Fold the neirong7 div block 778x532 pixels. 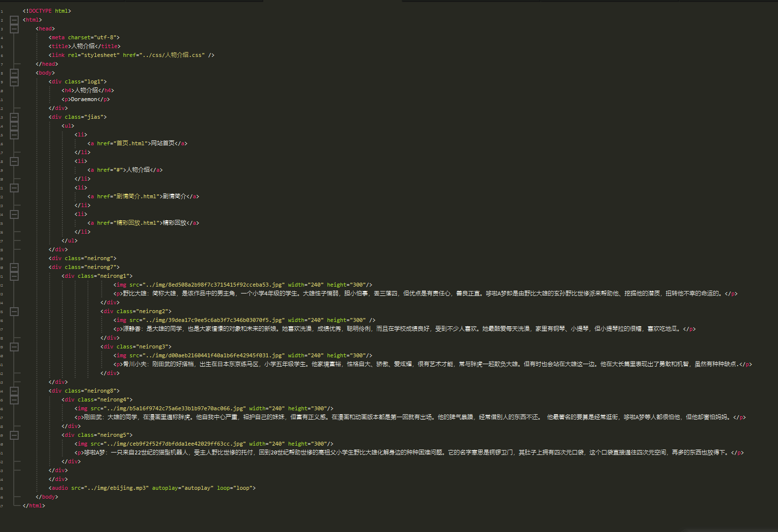[14, 267]
